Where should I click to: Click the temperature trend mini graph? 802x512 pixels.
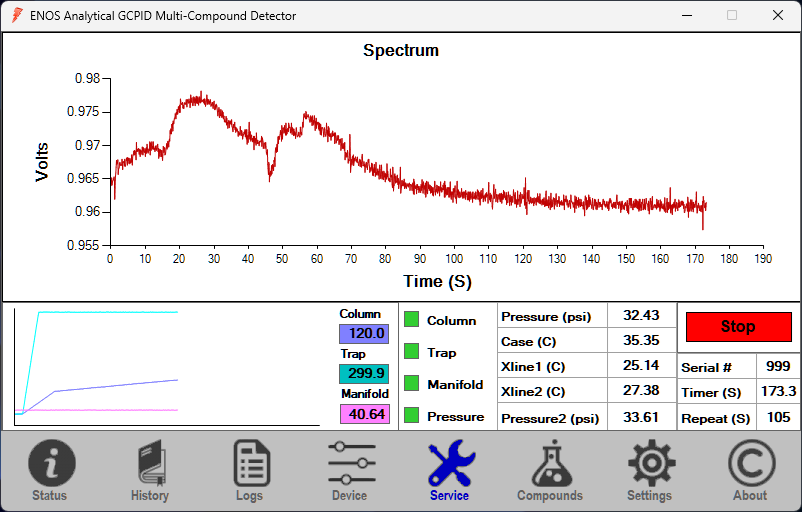pyautogui.click(x=167, y=366)
